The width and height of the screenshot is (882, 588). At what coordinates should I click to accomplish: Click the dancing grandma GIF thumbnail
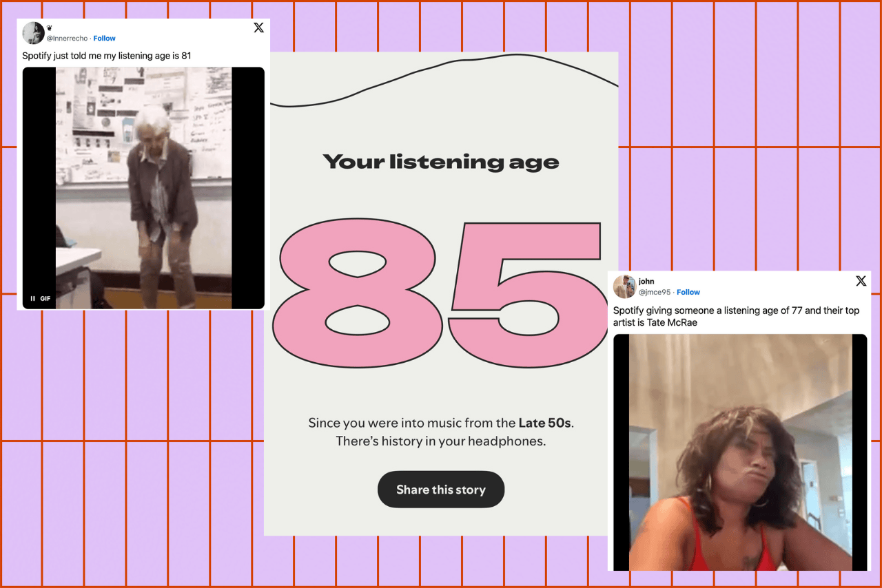(x=143, y=187)
